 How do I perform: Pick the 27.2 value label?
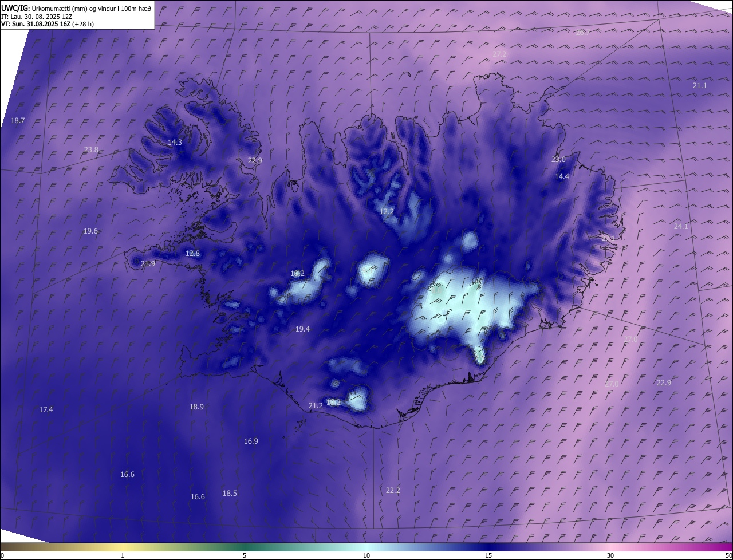pyautogui.click(x=499, y=54)
